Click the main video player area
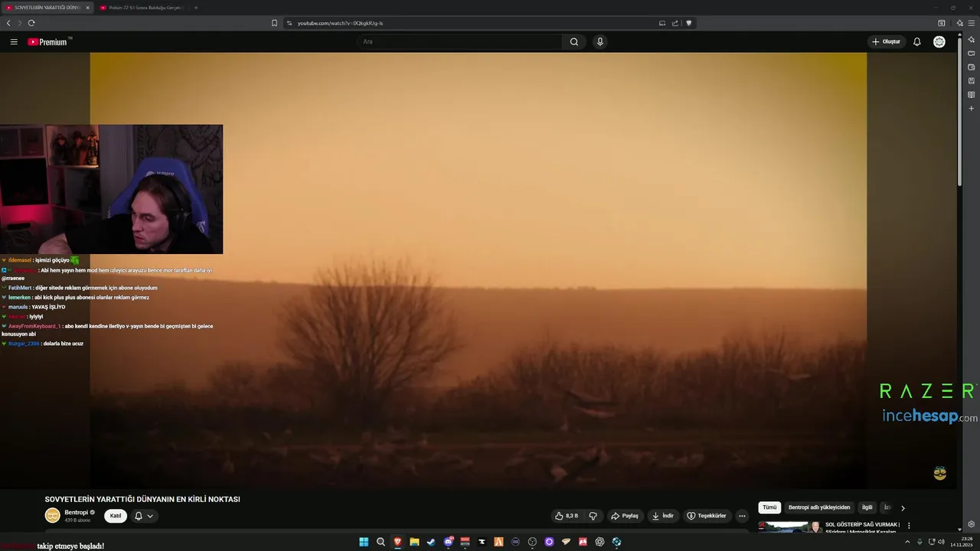The width and height of the screenshot is (980, 551). click(x=479, y=270)
